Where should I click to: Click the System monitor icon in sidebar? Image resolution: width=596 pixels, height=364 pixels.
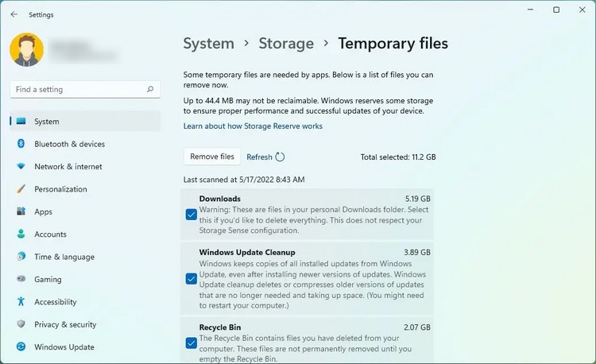tap(21, 122)
